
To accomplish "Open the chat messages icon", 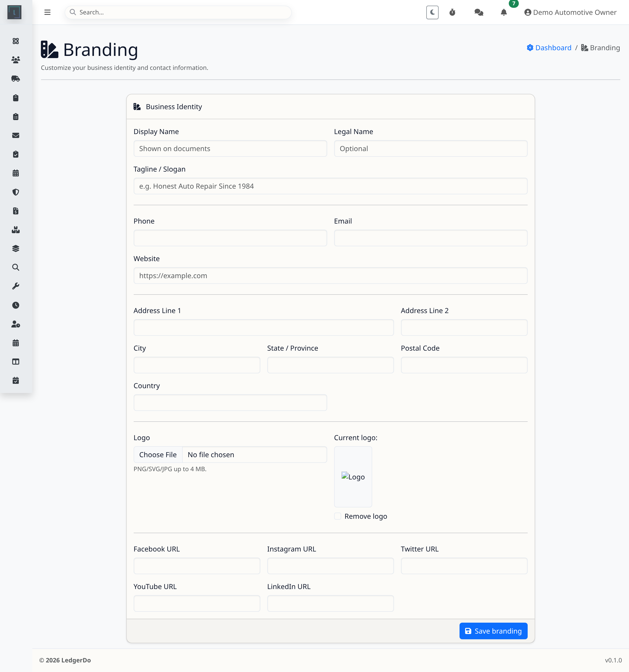I will click(479, 12).
